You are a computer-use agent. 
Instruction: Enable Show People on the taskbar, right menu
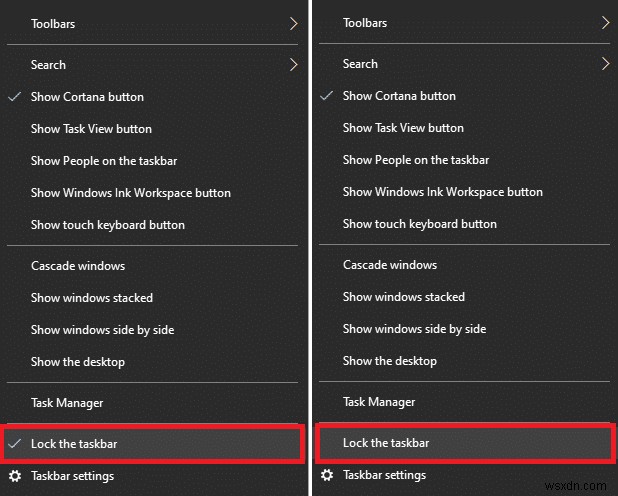tap(415, 160)
